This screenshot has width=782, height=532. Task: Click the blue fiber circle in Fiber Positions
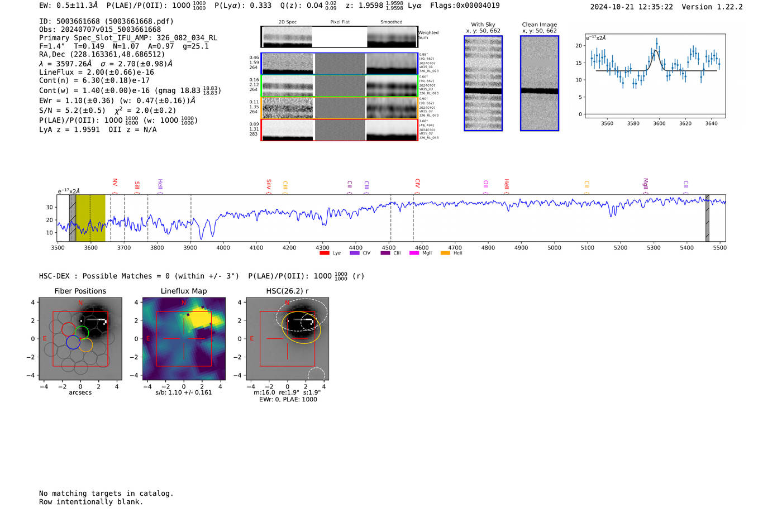click(x=73, y=342)
